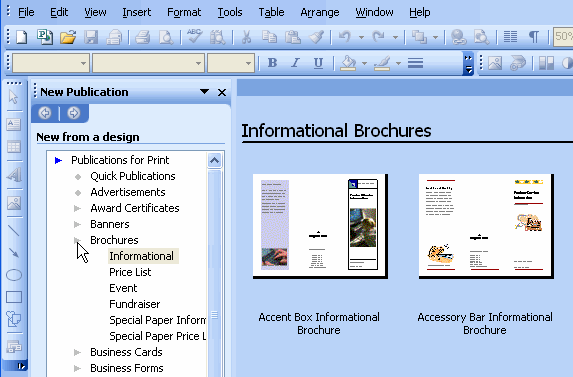This screenshot has width=573, height=377.
Task: Open the New Publication task pane menu arrow
Action: click(204, 92)
